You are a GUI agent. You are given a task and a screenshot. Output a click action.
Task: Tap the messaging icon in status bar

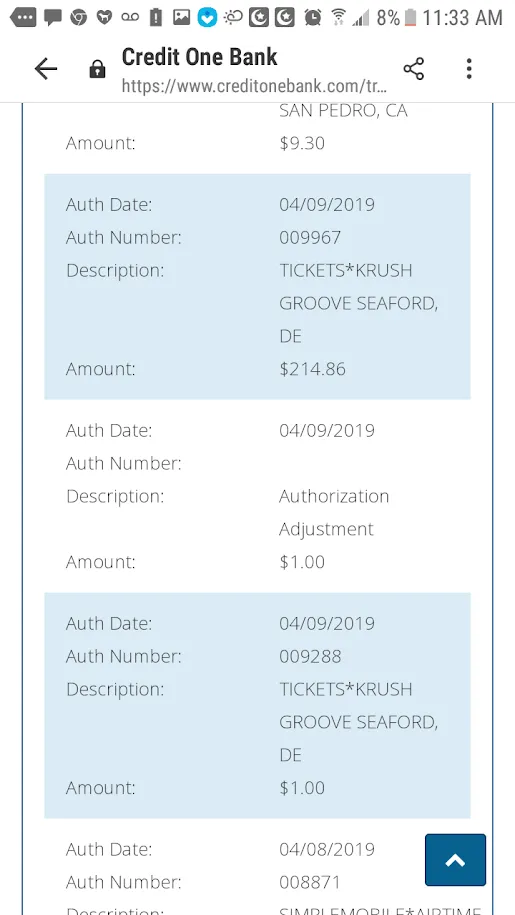(52, 18)
